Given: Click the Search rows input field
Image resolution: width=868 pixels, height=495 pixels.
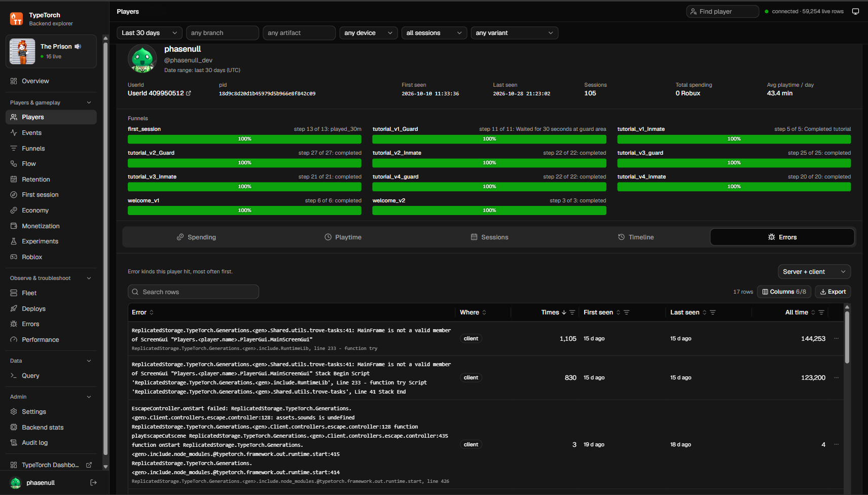Looking at the screenshot, I should coord(193,292).
